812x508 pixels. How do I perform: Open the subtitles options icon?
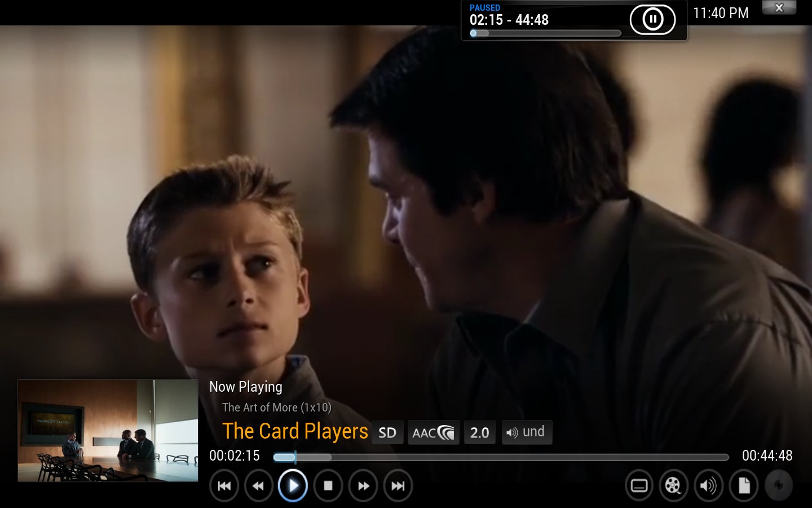[639, 485]
